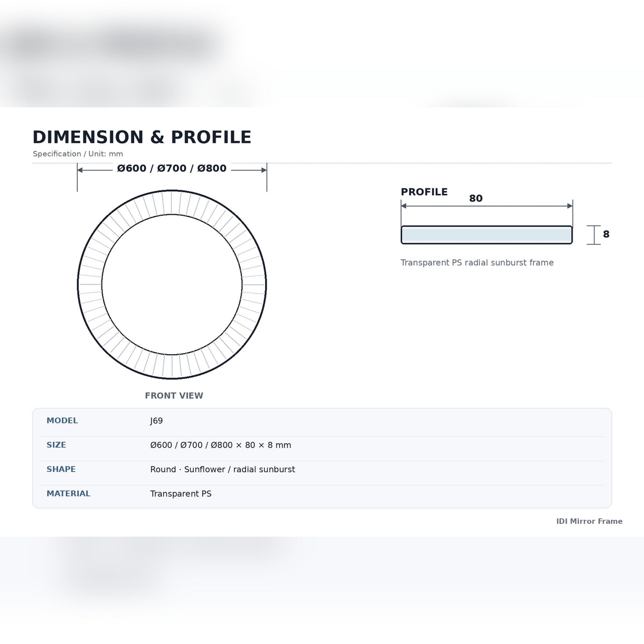Click the light blue profile cross-section bar
The width and height of the screenshot is (644, 644).
tap(487, 235)
